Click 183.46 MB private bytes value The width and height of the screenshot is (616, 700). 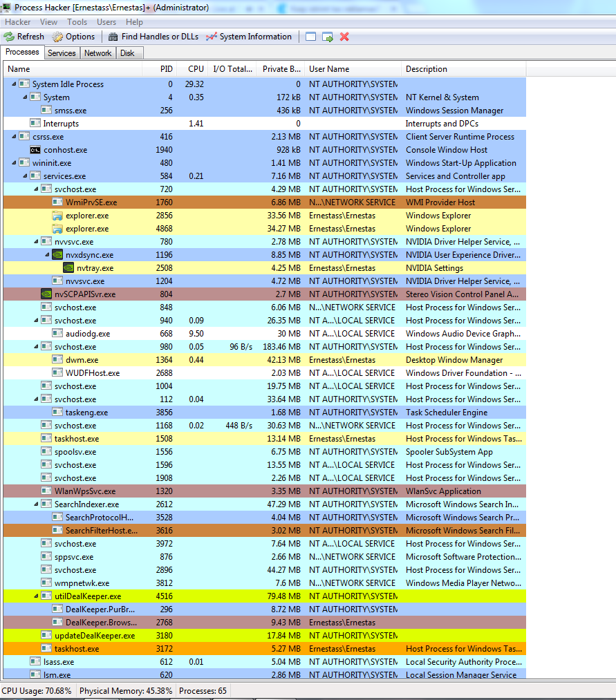tap(281, 347)
